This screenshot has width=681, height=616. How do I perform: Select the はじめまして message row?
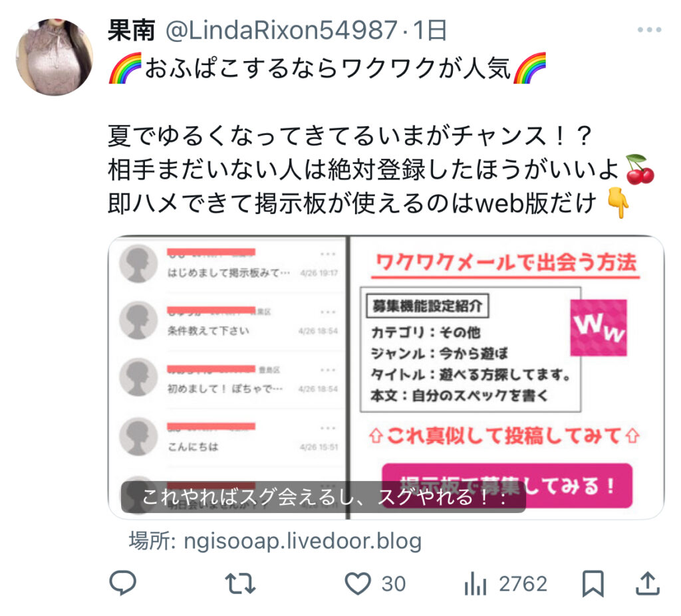pos(229,264)
